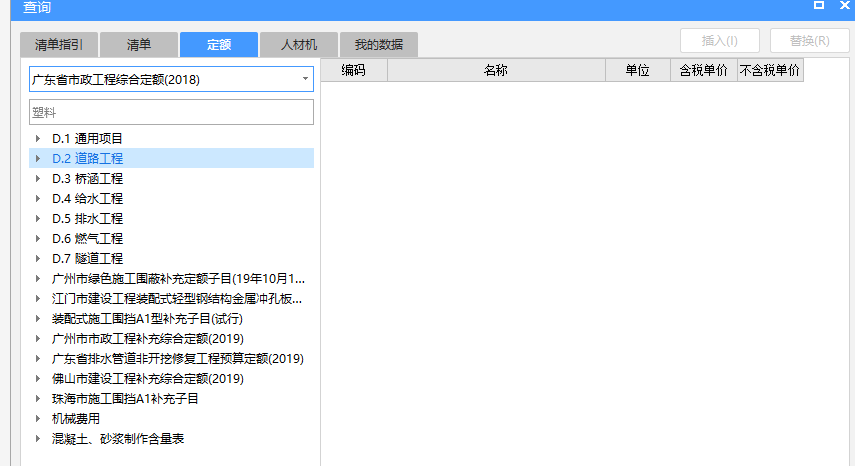The width and height of the screenshot is (855, 466).
Task: Expand the D.6 燃气工程 node arrow
Action: [x=38, y=239]
